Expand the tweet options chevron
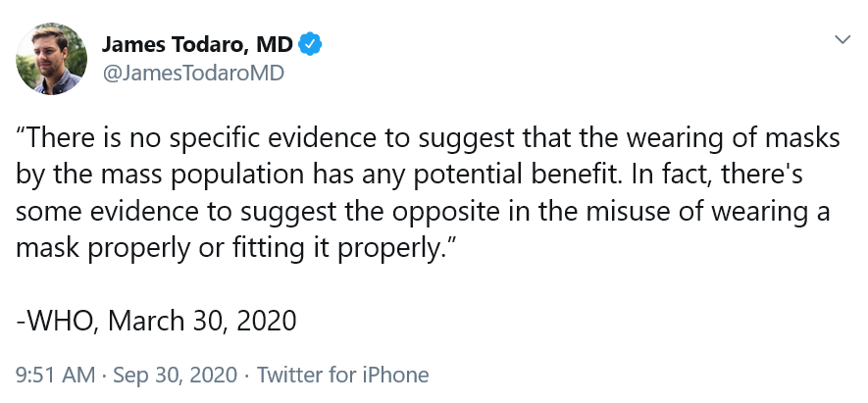 pos(842,40)
